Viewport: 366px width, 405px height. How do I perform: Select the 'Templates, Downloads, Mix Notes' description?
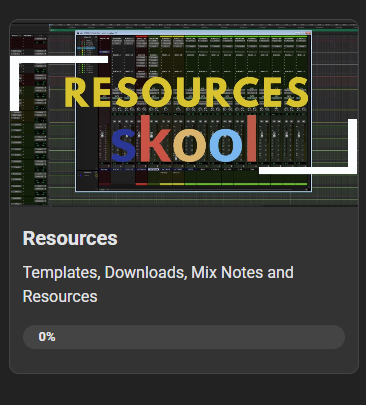pos(158,284)
